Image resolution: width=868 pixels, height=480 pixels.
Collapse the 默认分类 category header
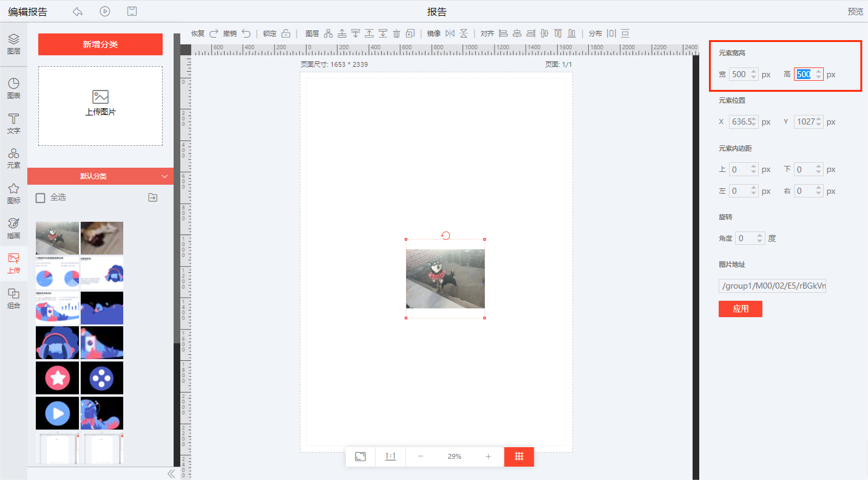click(100, 176)
